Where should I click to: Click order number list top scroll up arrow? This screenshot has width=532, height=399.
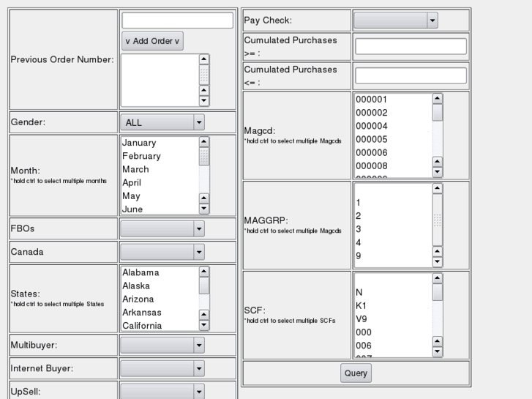tap(204, 59)
